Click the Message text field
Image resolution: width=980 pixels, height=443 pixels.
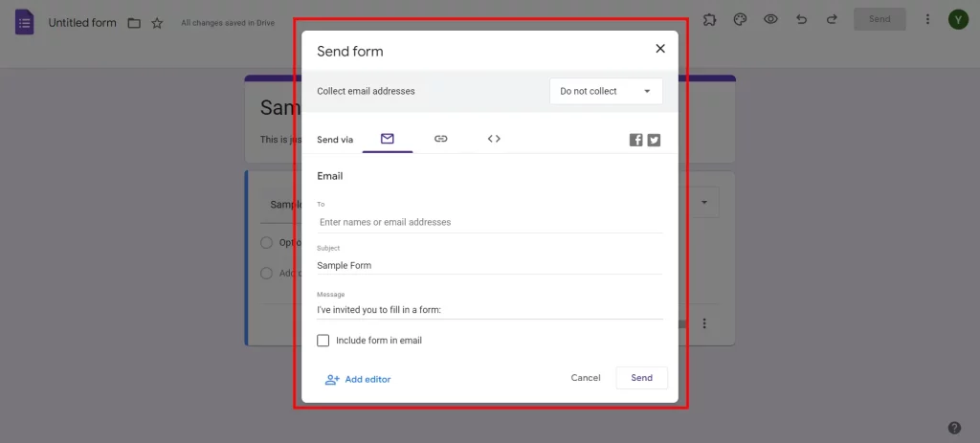click(x=490, y=310)
